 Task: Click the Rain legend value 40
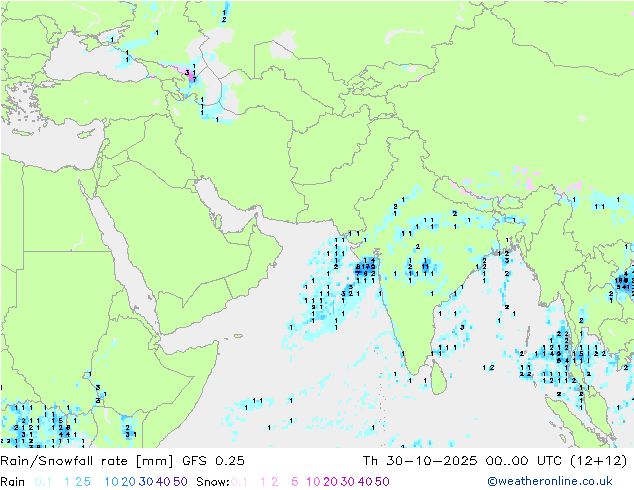pos(163,482)
